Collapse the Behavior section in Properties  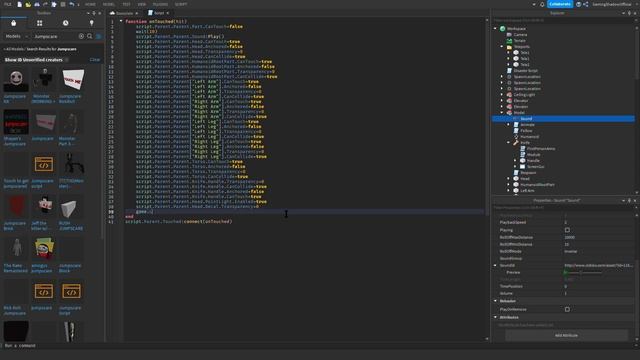click(496, 301)
